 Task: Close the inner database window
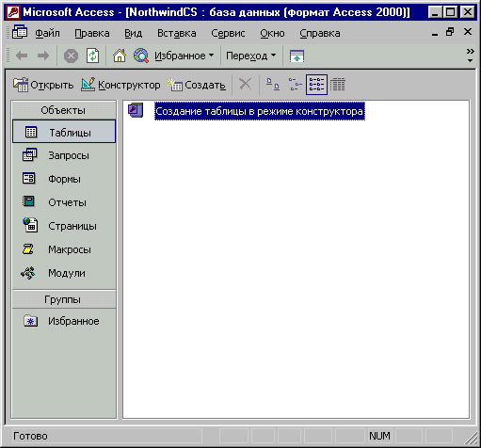coord(468,32)
